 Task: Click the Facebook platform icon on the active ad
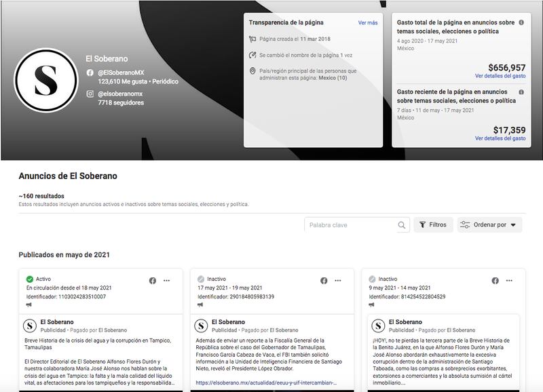click(153, 281)
